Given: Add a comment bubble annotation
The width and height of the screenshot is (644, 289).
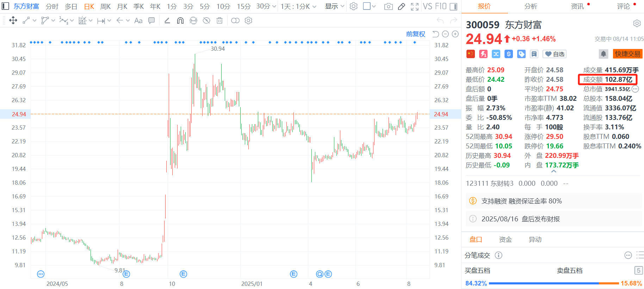Looking at the screenshot, I should [x=151, y=20].
